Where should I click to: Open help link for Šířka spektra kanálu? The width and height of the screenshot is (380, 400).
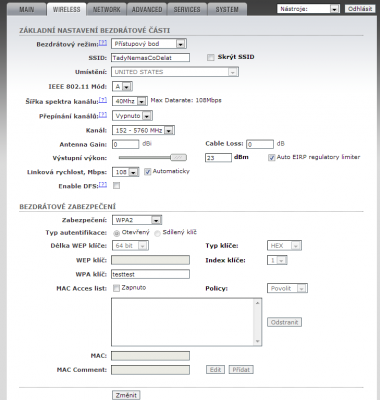[x=103, y=100]
